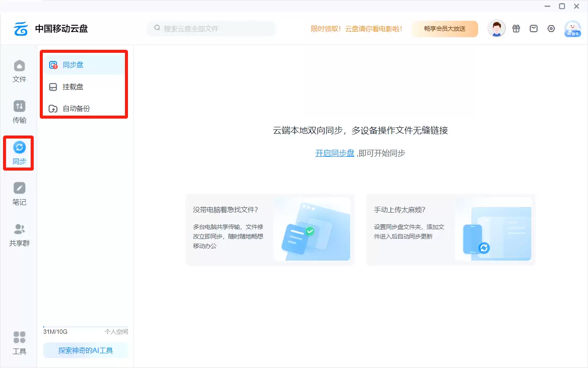
Task: Click the 开启同步盘 link
Action: click(x=335, y=153)
